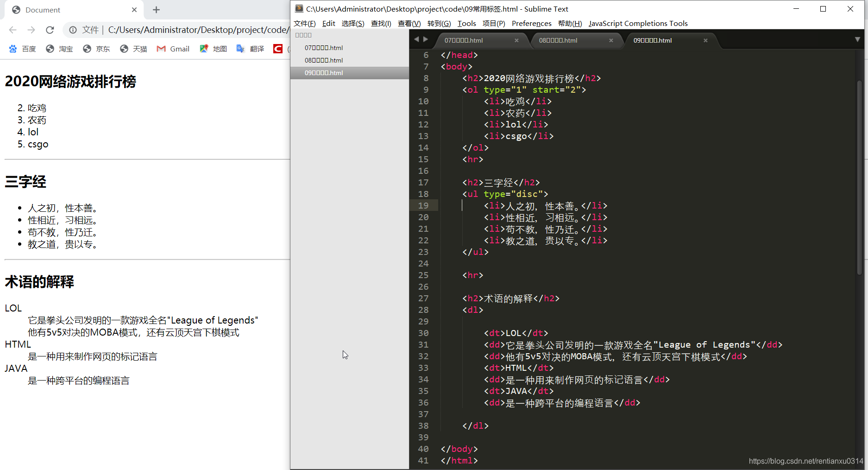The height and width of the screenshot is (470, 868).
Task: Click the site info icon in address bar
Action: [73, 30]
